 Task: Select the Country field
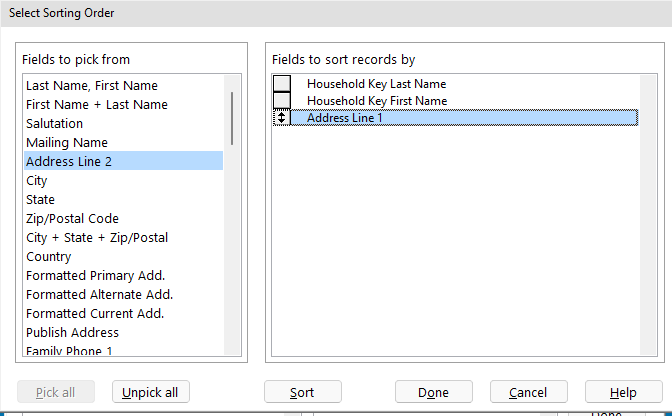[x=49, y=257]
